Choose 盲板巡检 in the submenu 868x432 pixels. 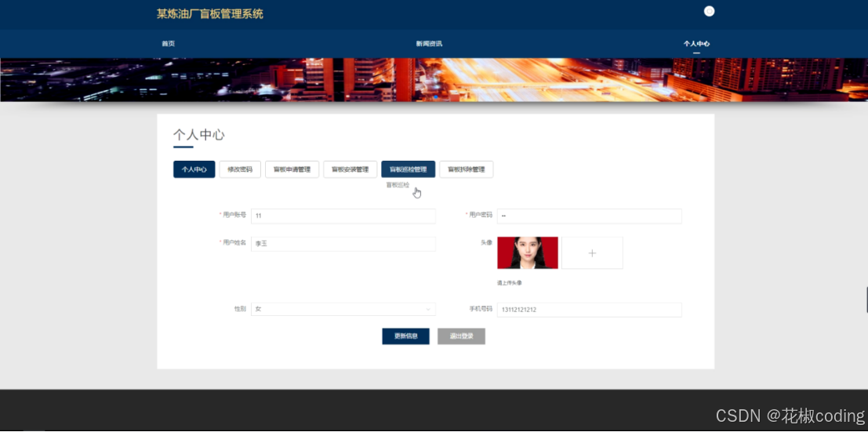398,185
